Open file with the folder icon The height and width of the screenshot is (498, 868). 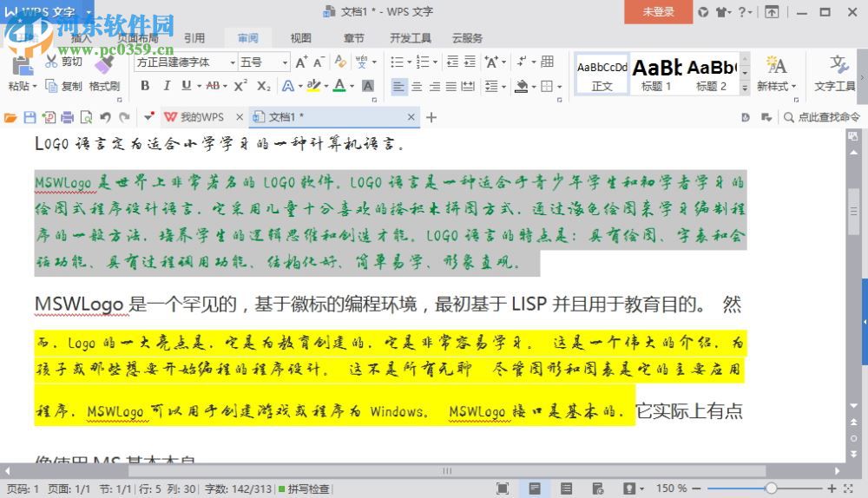pos(10,117)
